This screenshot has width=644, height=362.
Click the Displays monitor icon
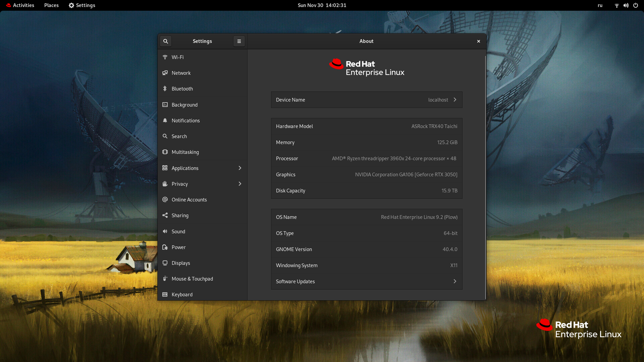(165, 263)
